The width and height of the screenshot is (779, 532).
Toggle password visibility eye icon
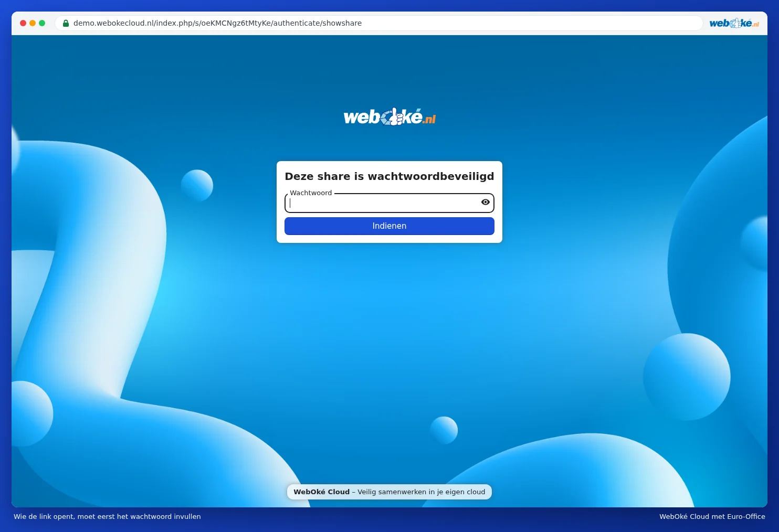pyautogui.click(x=486, y=202)
